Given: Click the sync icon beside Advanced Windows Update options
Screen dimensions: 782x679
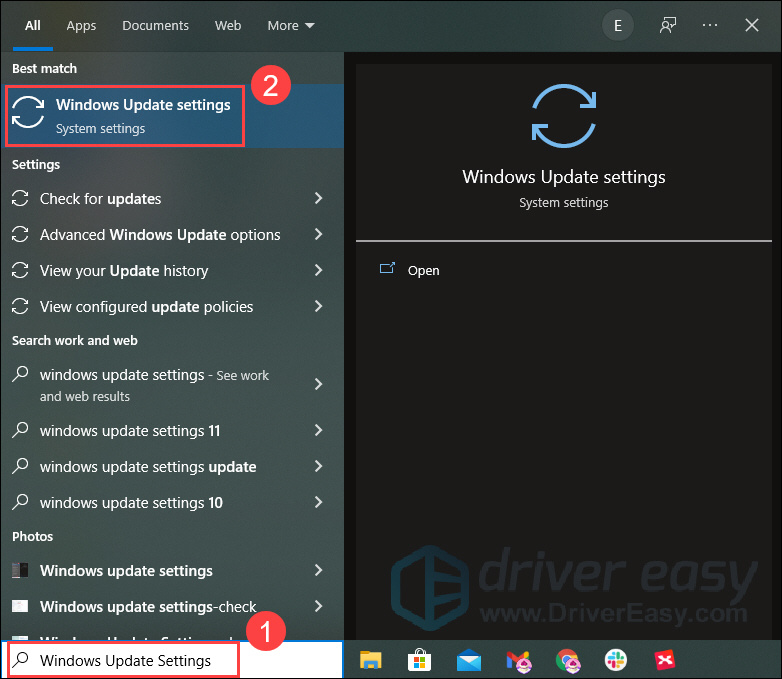Looking at the screenshot, I should (x=20, y=234).
